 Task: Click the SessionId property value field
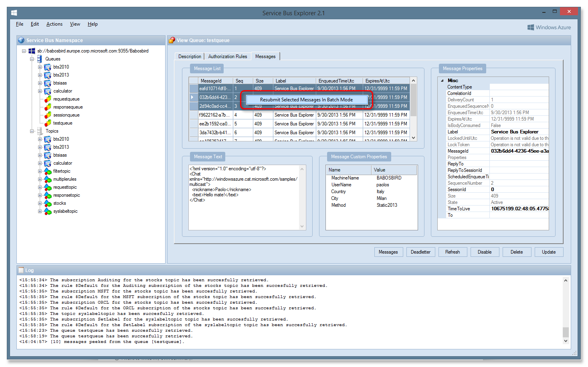[519, 190]
